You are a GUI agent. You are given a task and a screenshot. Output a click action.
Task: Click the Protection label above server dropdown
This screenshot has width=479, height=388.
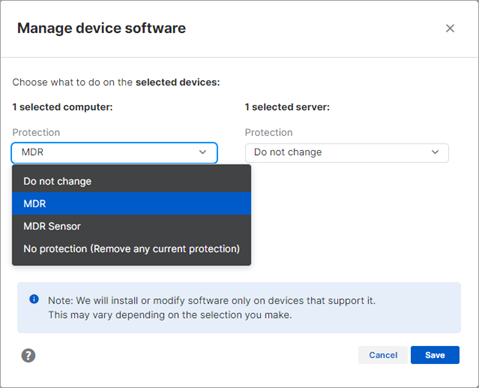(x=269, y=132)
